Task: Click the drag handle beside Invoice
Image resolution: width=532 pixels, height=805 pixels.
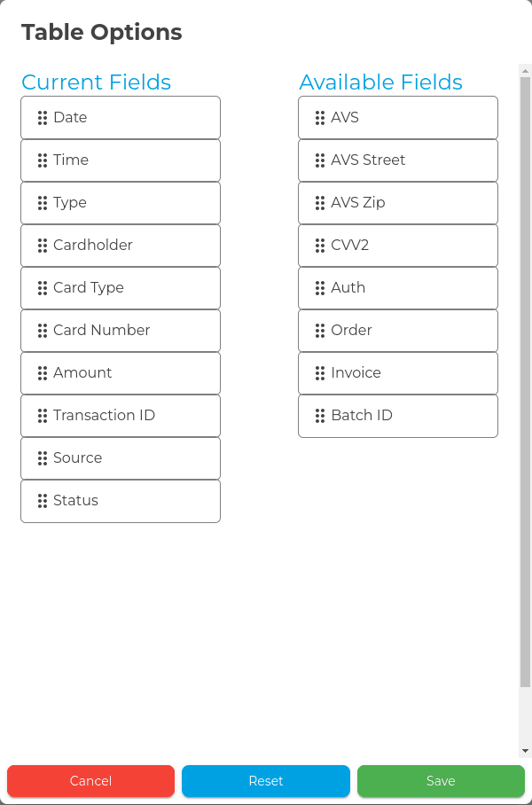Action: [320, 373]
